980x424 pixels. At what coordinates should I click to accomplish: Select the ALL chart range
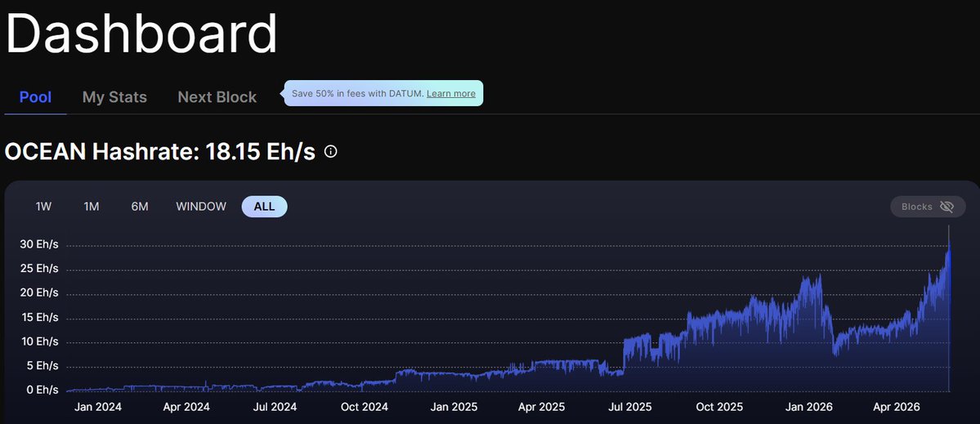(x=264, y=207)
